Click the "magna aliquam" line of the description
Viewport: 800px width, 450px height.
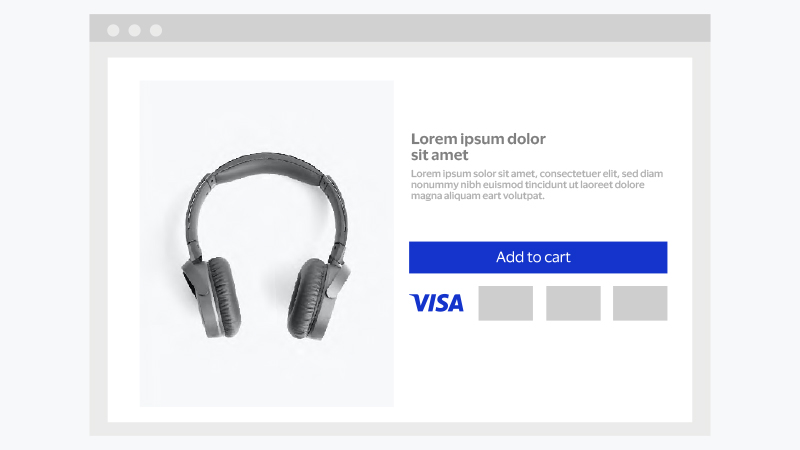tap(478, 195)
